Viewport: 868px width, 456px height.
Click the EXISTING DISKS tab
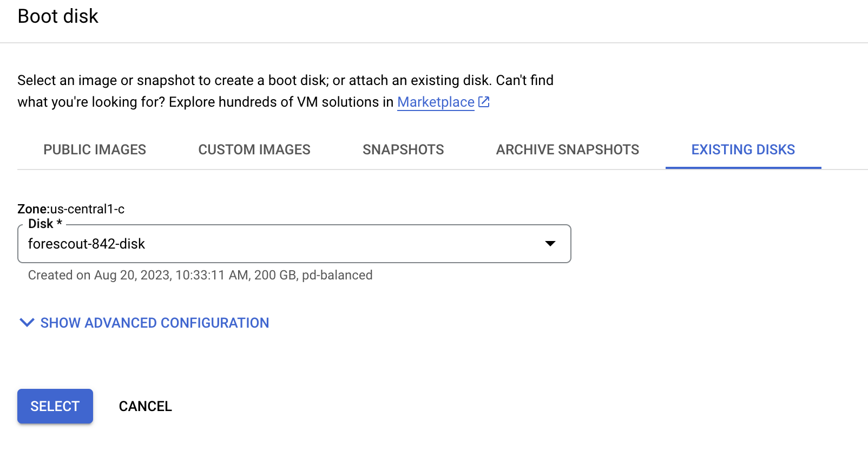coord(742,149)
